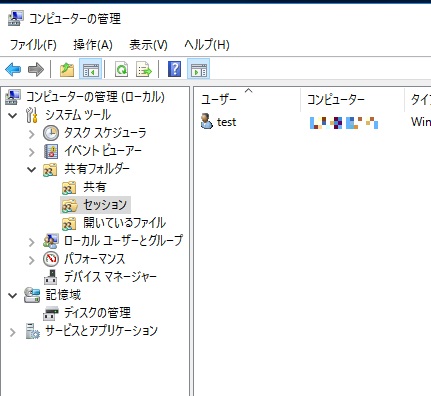Image resolution: width=431 pixels, height=396 pixels.
Task: Sort by the ユーザー column header
Action: tap(247, 99)
